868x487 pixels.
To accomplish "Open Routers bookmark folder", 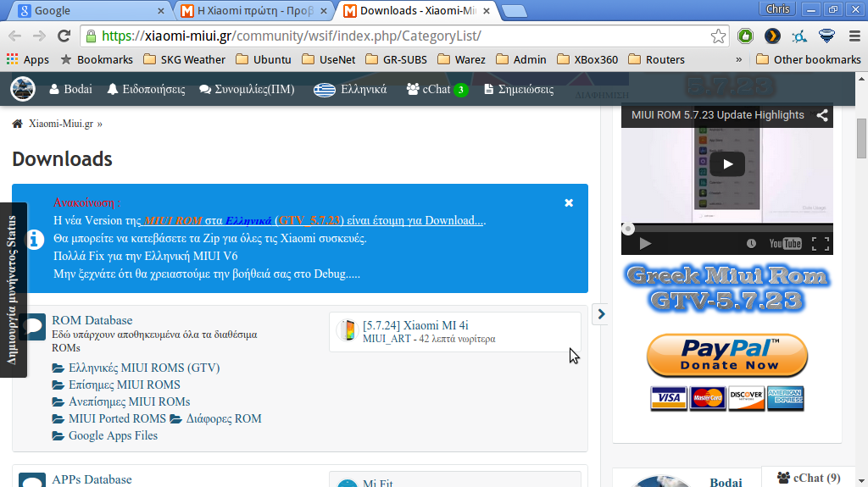I will point(657,59).
